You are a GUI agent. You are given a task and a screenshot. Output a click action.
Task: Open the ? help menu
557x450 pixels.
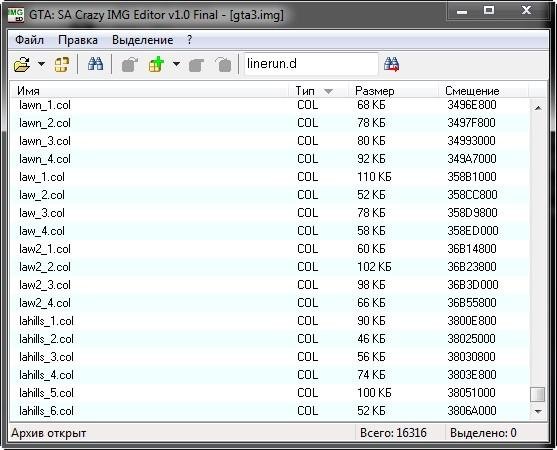pyautogui.click(x=189, y=40)
